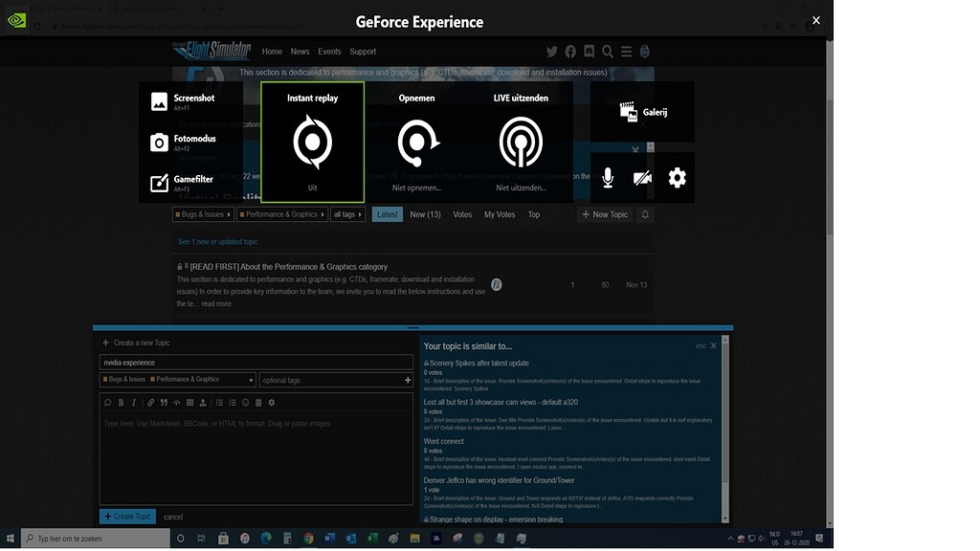Go to Home in forum navigation

(272, 52)
